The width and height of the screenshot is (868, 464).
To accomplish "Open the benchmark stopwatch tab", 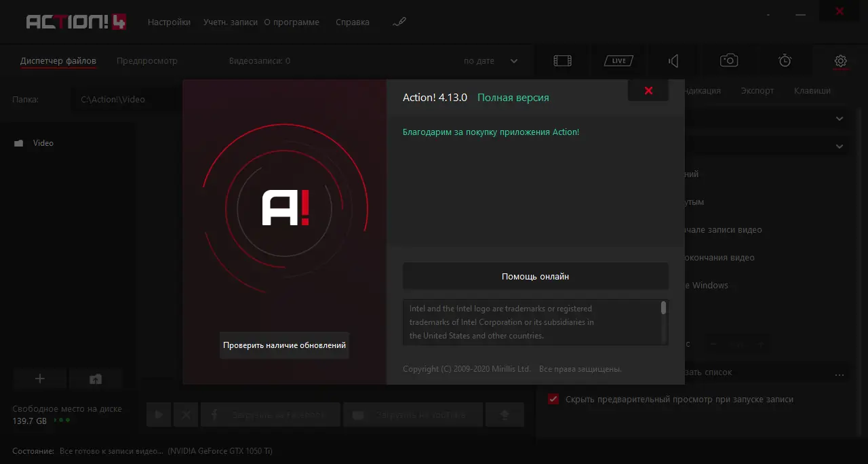I will tap(785, 61).
